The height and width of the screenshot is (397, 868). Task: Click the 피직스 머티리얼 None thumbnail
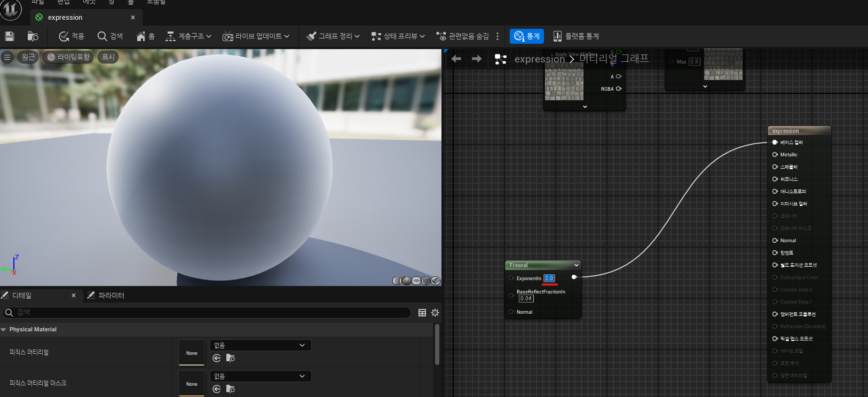(192, 353)
